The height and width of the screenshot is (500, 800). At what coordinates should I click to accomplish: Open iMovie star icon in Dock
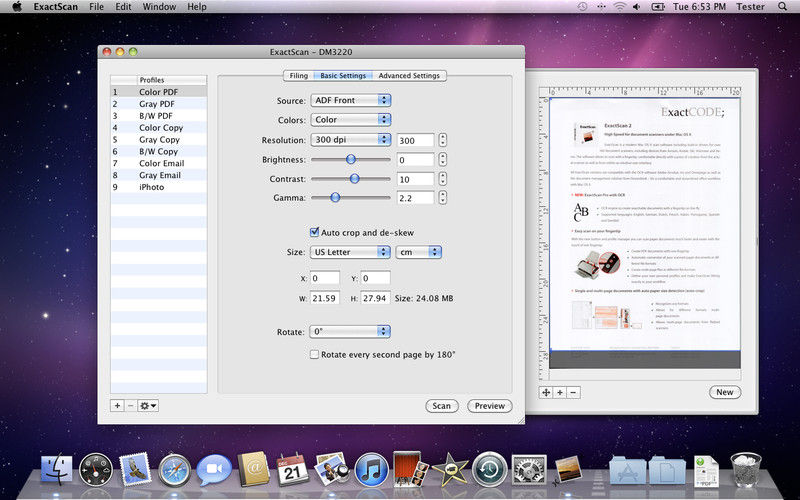tap(450, 469)
